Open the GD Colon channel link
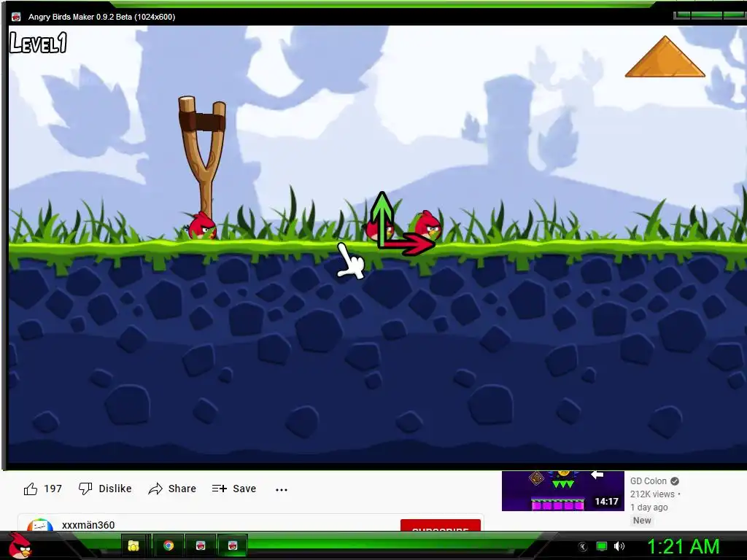Image resolution: width=747 pixels, height=560 pixels. (x=648, y=481)
